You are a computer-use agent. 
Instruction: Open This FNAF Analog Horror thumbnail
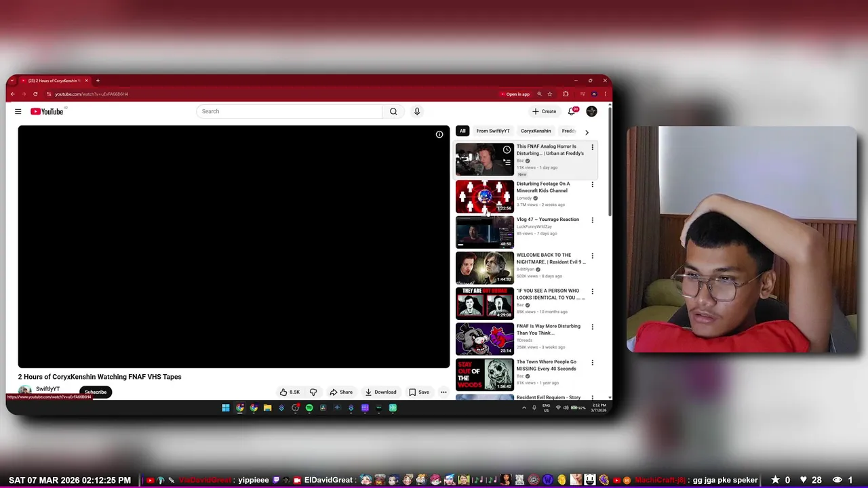tap(484, 159)
